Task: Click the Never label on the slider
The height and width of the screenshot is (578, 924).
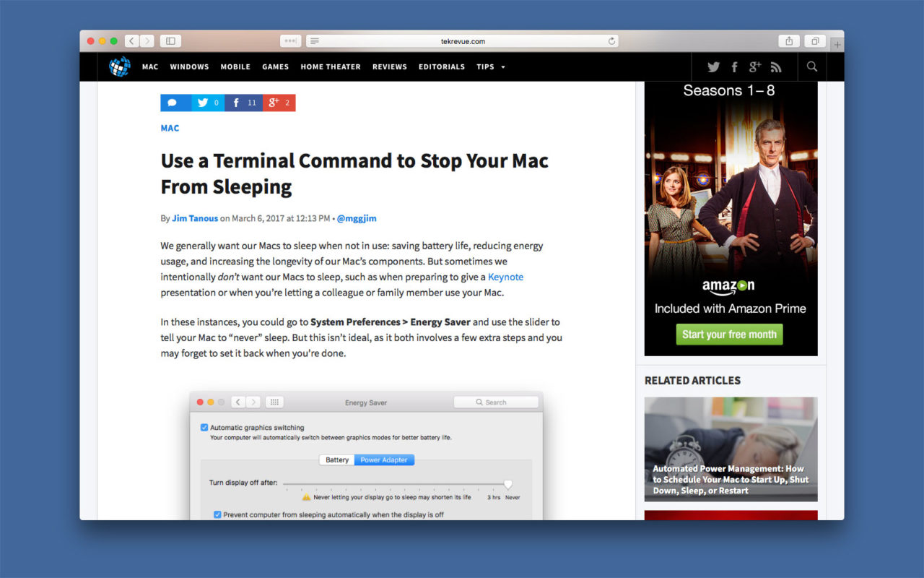Action: point(513,498)
